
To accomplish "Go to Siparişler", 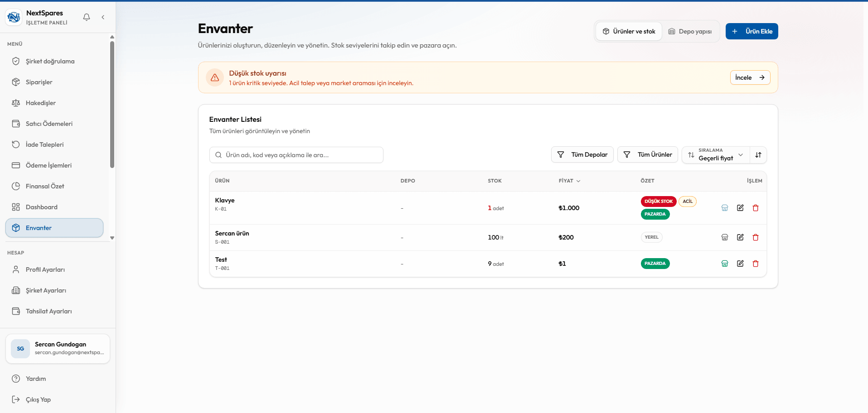I will click(54, 82).
